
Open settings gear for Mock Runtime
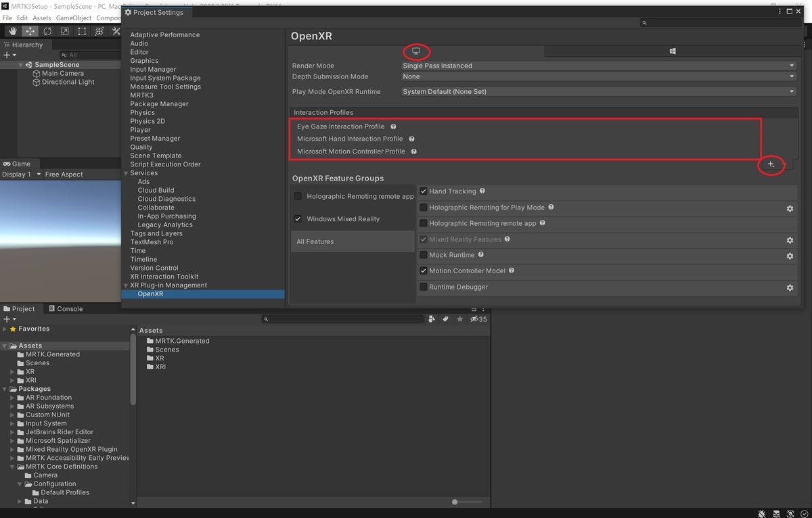pos(790,256)
